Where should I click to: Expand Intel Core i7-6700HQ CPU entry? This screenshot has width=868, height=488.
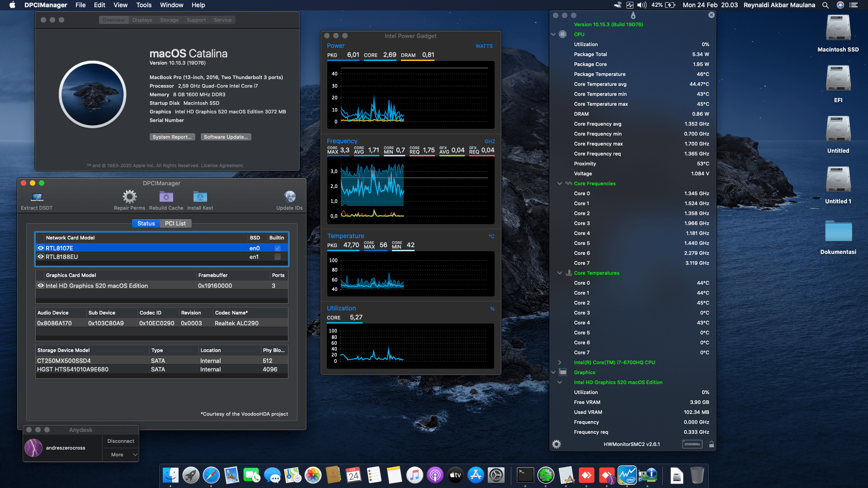pos(560,362)
